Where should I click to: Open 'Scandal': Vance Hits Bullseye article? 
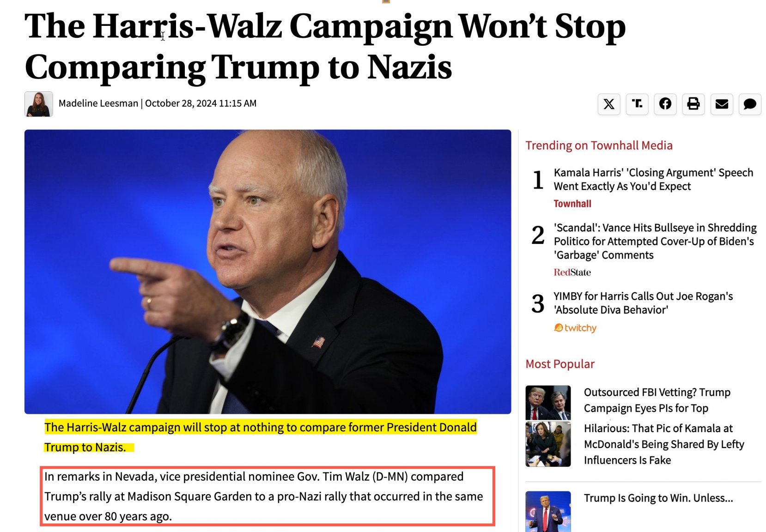[655, 241]
